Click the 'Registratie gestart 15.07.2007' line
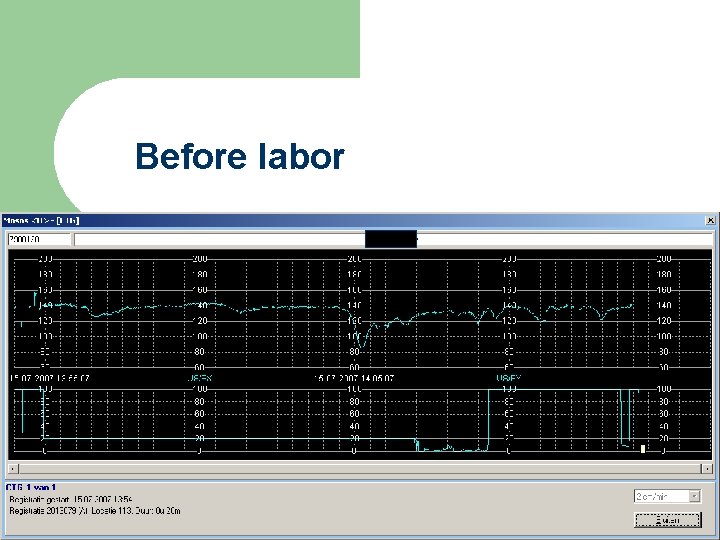This screenshot has height=540, width=720. point(71,499)
